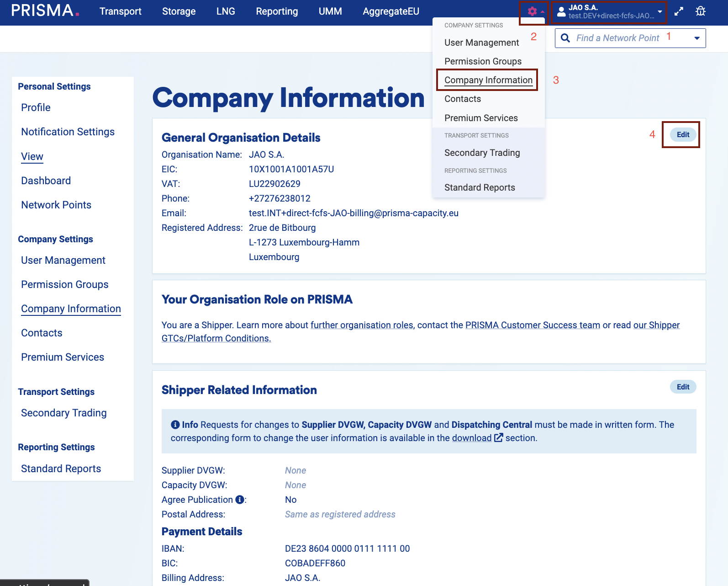This screenshot has width=728, height=586.
Task: Click Same as registered address text
Action: [x=340, y=514]
